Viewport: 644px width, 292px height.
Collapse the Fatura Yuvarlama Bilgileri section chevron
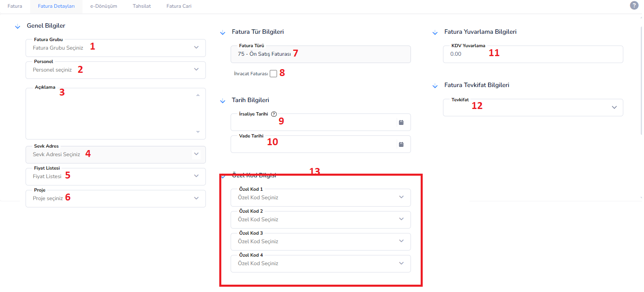(435, 33)
